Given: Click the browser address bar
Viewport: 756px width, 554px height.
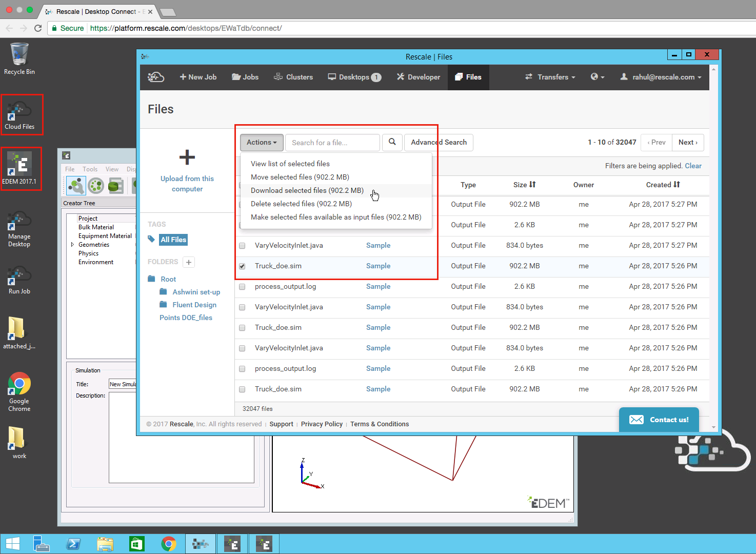Looking at the screenshot, I should [x=400, y=28].
